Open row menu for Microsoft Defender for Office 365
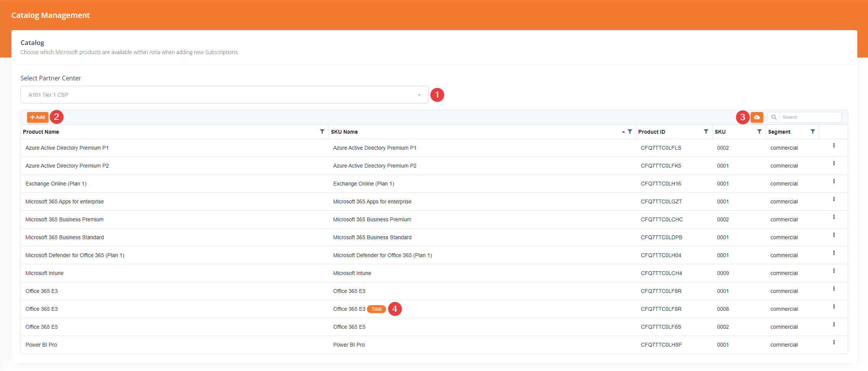 [x=834, y=253]
